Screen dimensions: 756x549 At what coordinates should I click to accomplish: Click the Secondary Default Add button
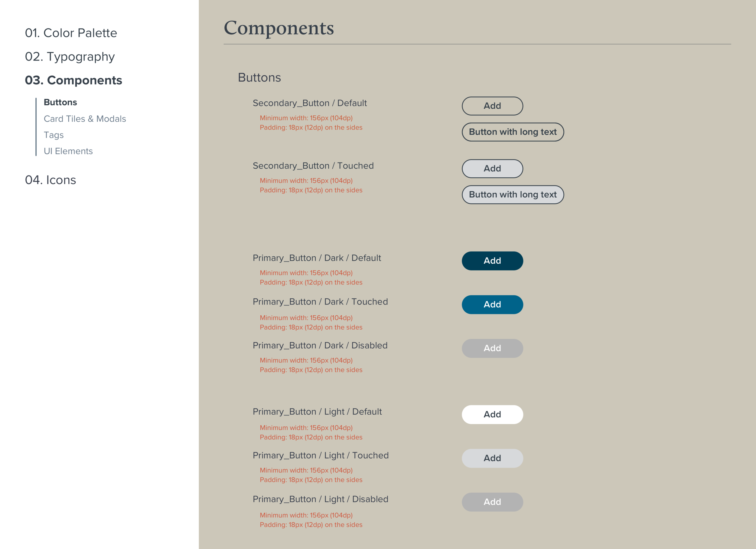click(492, 106)
